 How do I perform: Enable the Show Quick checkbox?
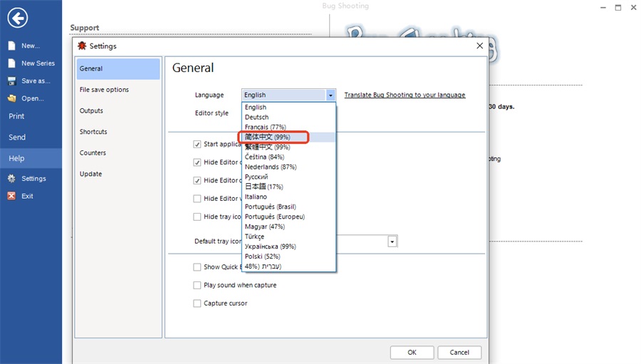tap(197, 267)
